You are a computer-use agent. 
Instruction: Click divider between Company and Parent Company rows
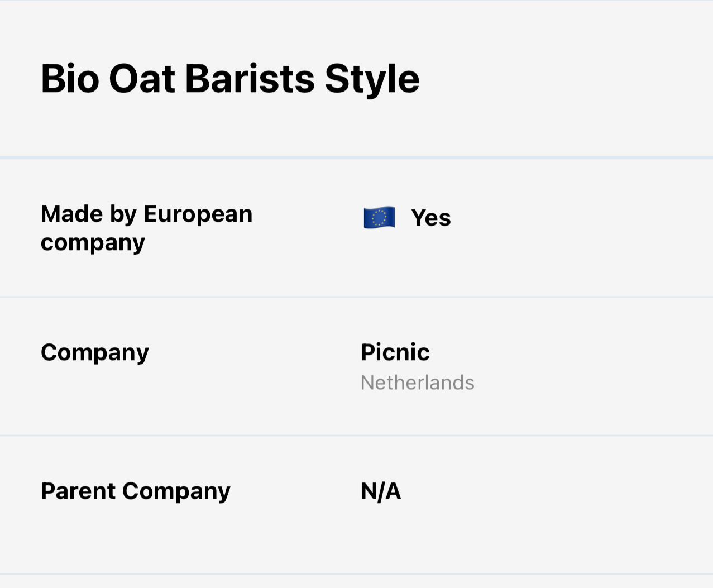(356, 436)
